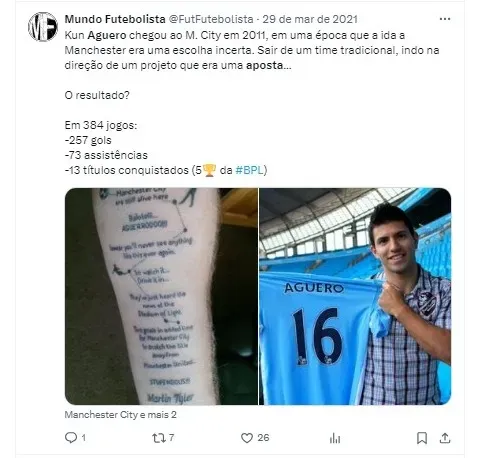Visit the @FutFutebolista handle
Screen dimensions: 478x458
point(211,19)
